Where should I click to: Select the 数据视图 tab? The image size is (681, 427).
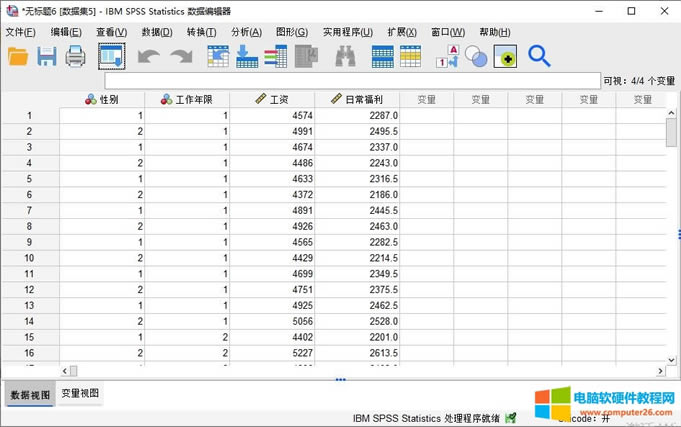(x=29, y=394)
